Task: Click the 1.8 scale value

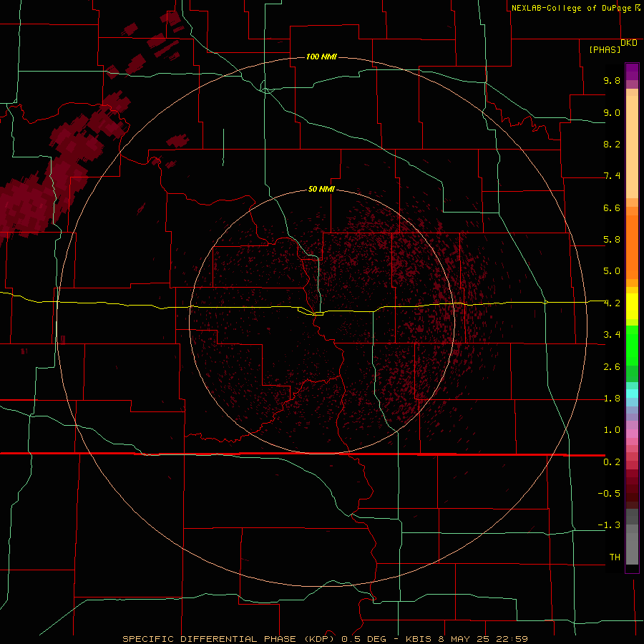Action: pyautogui.click(x=612, y=399)
